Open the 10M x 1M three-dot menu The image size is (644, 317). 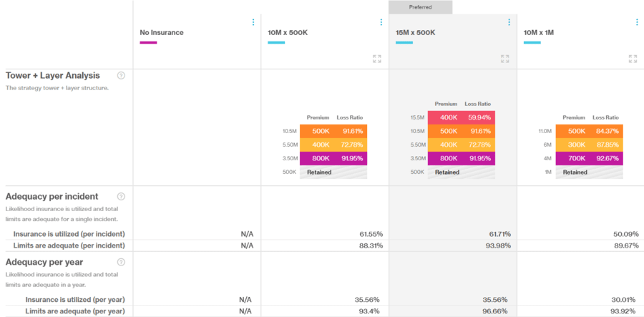[637, 22]
